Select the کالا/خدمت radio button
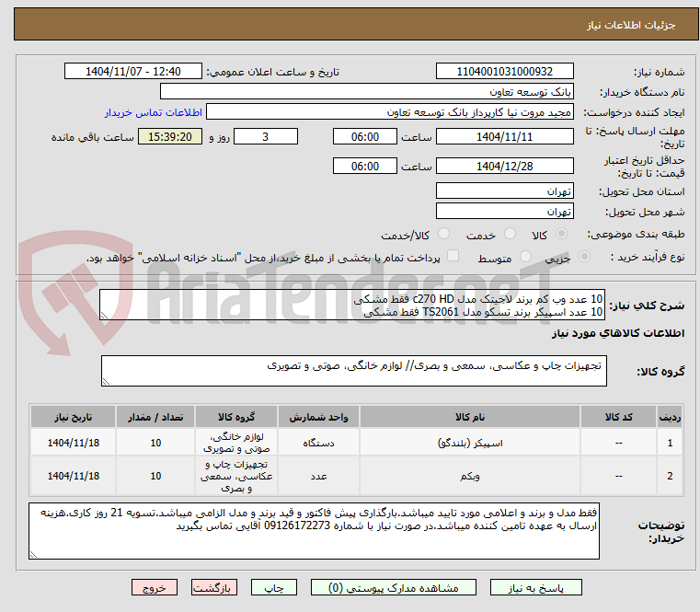The width and height of the screenshot is (700, 612). [x=443, y=234]
